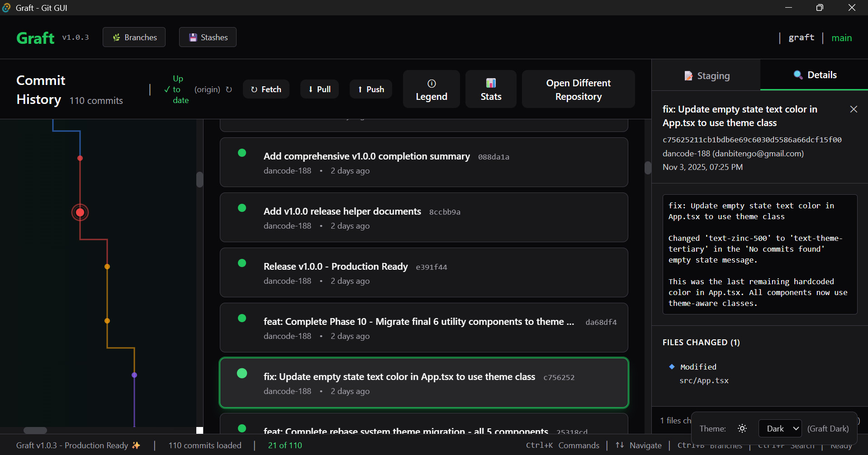868x455 pixels.
Task: Click 'Ctrl+K Commands' in the status bar
Action: point(563,446)
